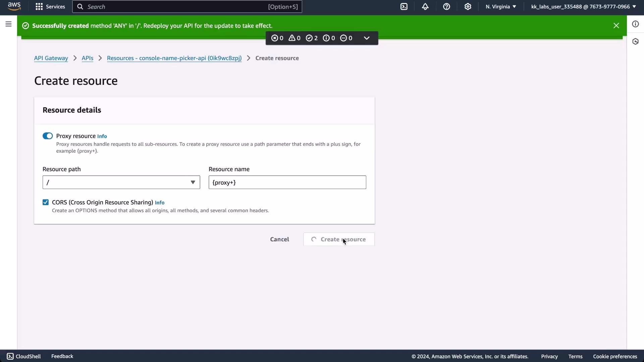Click the info count indicator icon
The height and width of the screenshot is (362, 644).
click(x=326, y=38)
